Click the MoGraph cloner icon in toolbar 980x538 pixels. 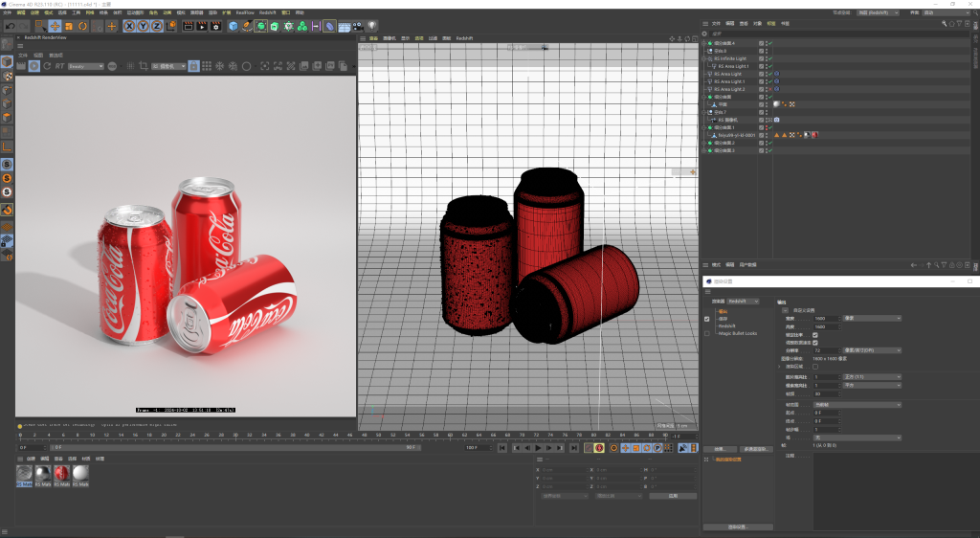(x=288, y=26)
